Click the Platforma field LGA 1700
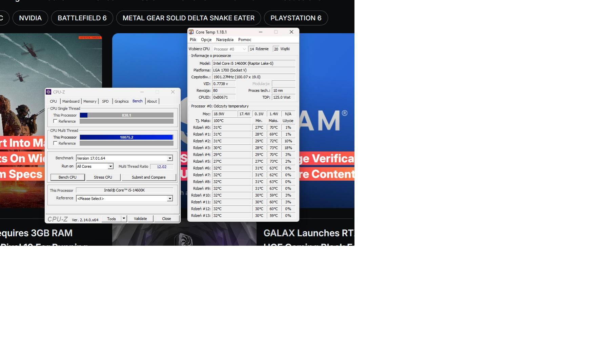 pyautogui.click(x=253, y=70)
